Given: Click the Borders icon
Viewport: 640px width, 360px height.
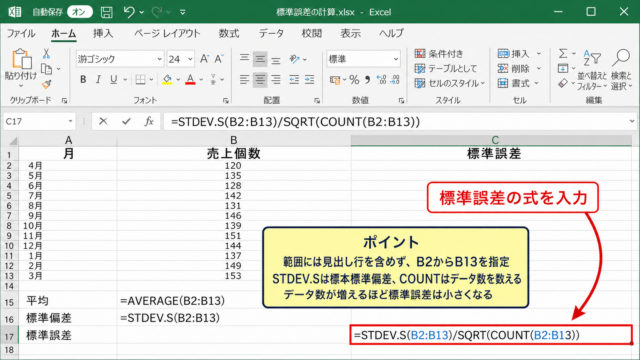Looking at the screenshot, I should pos(140,80).
